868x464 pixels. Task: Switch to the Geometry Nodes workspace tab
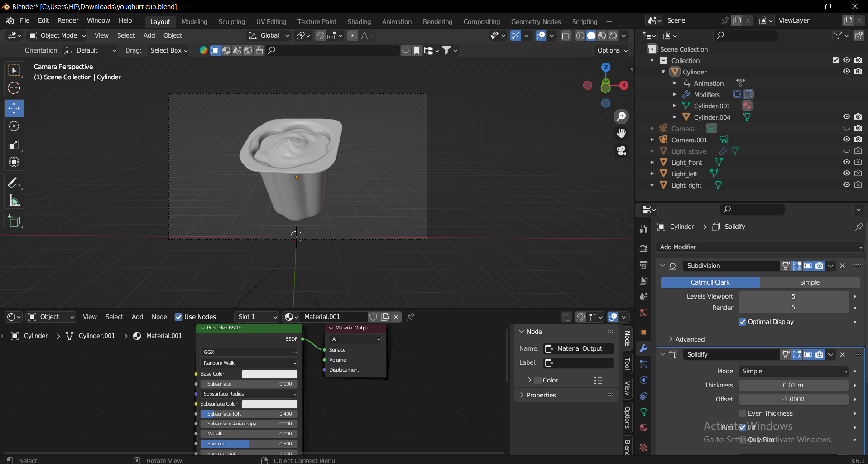[536, 22]
